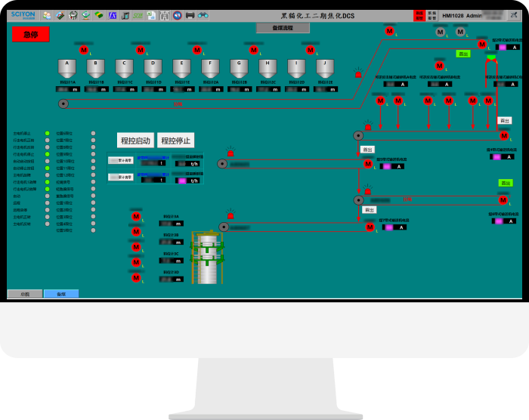
Task: Click the motor icon above silos A and B
Action: coord(84,50)
